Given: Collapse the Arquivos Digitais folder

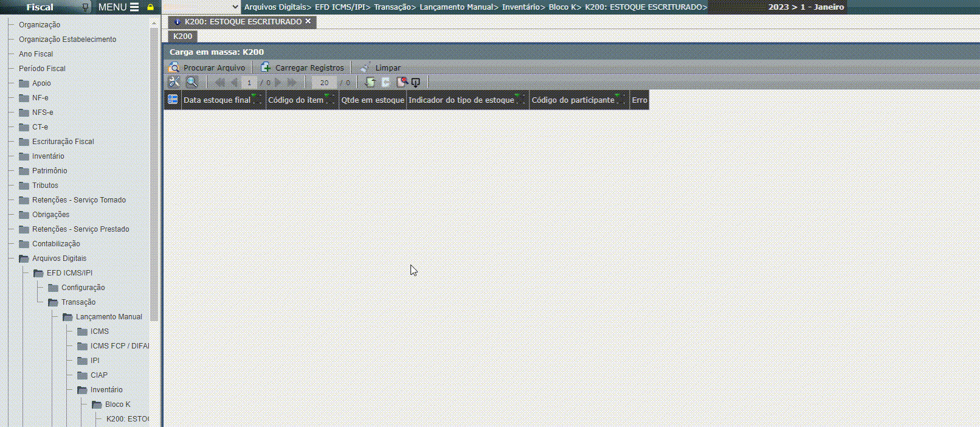Looking at the screenshot, I should (24, 259).
